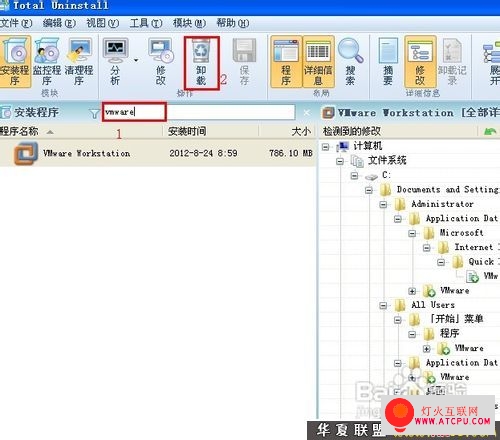Collapse the Quick folder node

441,262
